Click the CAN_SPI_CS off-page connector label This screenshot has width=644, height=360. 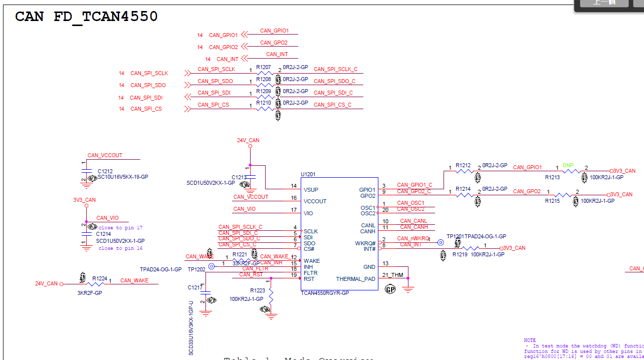[x=146, y=109]
